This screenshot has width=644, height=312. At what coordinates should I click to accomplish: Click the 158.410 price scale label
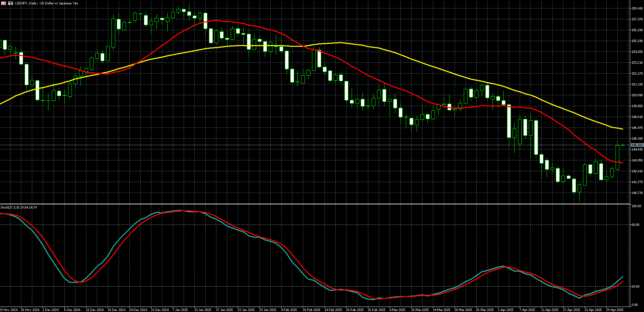(637, 8)
